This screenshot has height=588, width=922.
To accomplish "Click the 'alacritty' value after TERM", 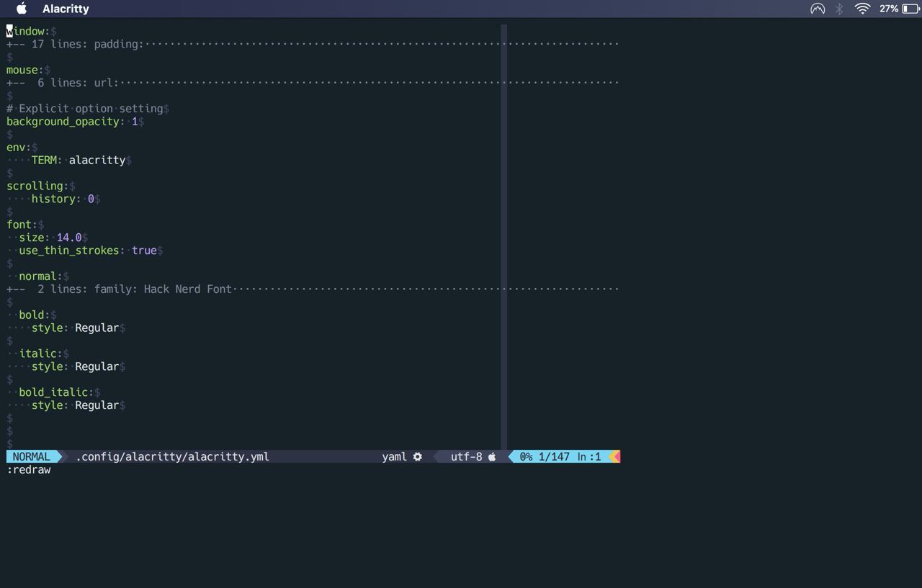I will click(x=97, y=160).
